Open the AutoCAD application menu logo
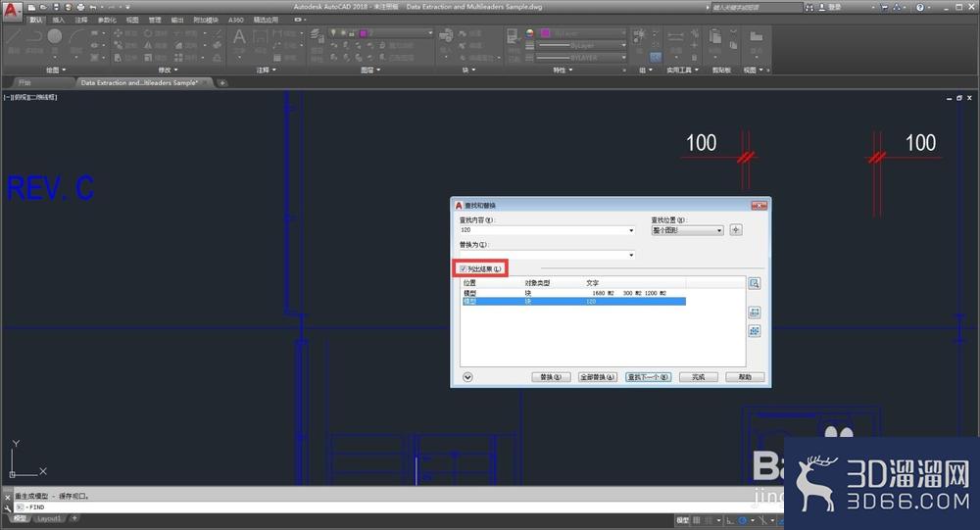 click(11, 11)
